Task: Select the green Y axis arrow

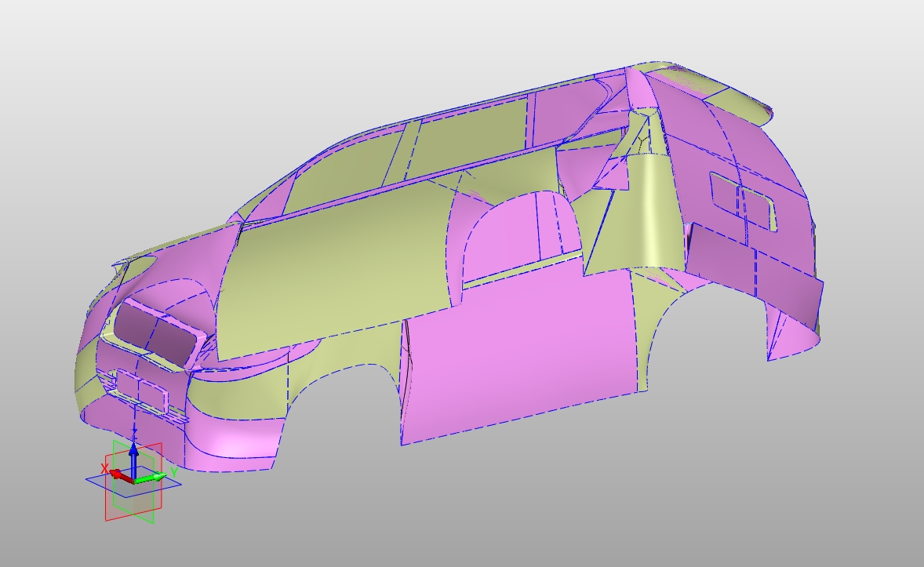Action: [156, 476]
